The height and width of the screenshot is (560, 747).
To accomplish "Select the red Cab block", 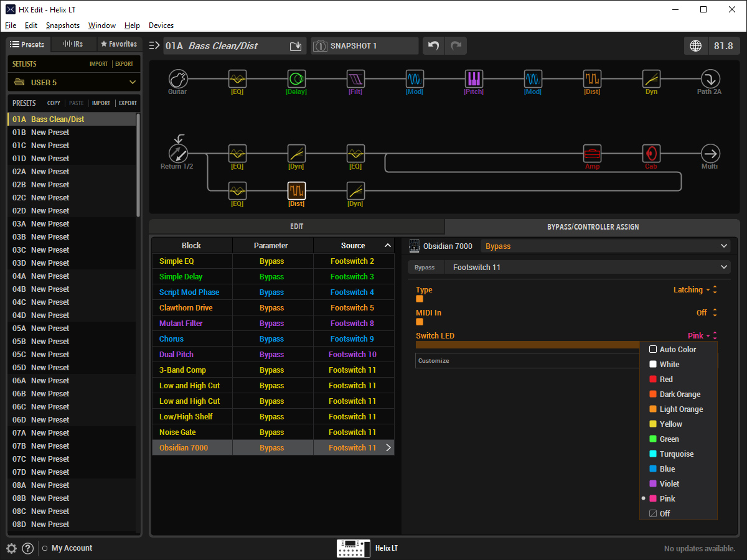I will [651, 154].
